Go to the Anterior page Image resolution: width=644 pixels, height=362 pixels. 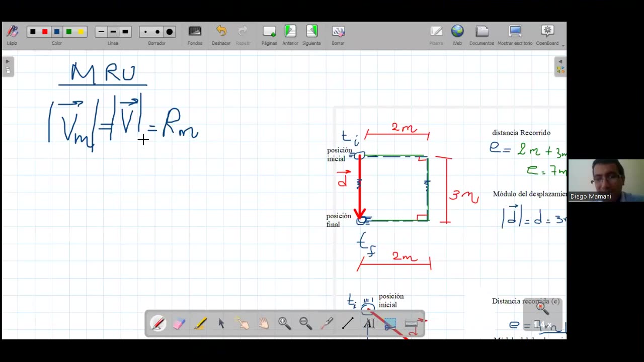[290, 35]
